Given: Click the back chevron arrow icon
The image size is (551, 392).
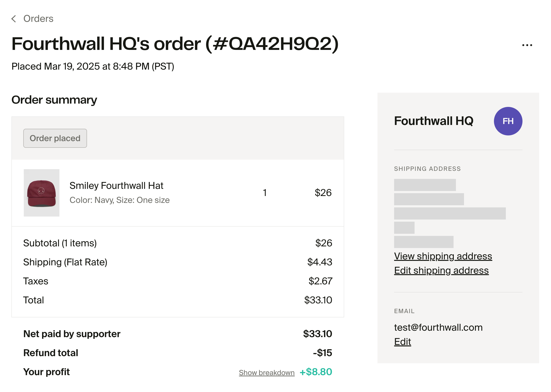Looking at the screenshot, I should 14,19.
